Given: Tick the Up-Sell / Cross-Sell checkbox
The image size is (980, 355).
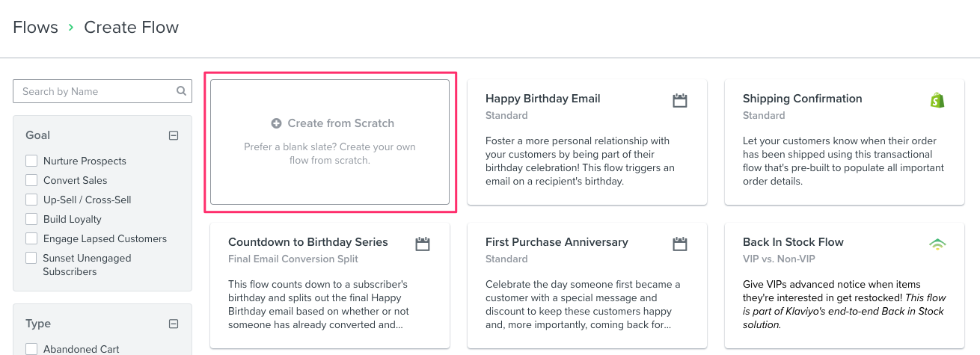Looking at the screenshot, I should pyautogui.click(x=31, y=200).
